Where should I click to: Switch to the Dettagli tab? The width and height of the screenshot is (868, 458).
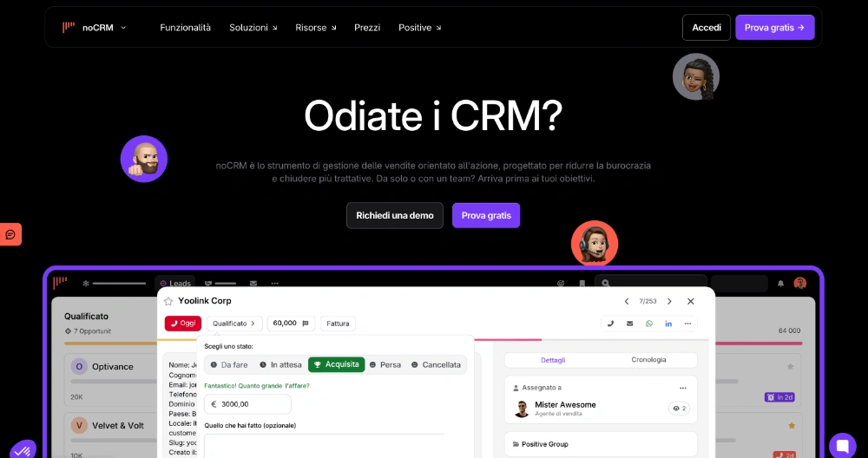click(553, 359)
